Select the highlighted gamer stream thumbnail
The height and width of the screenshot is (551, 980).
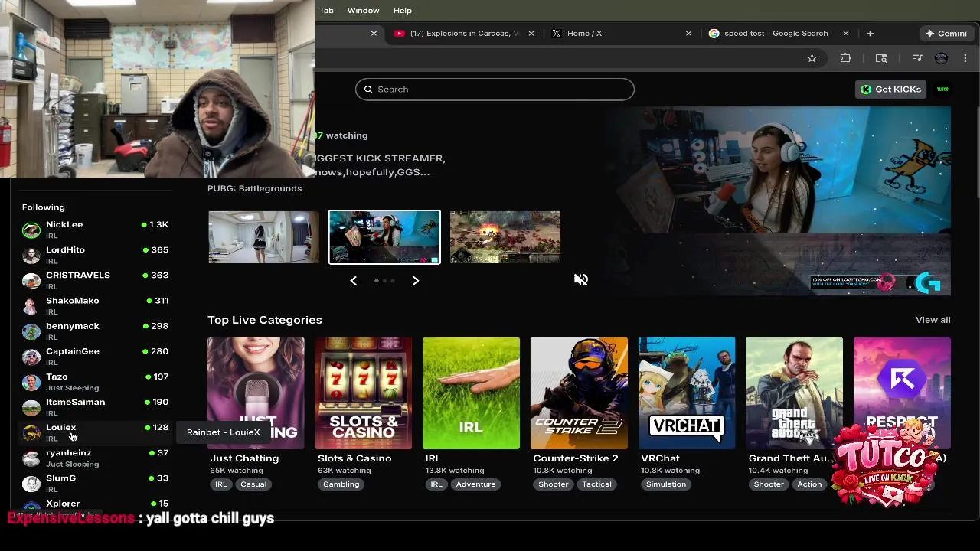pos(384,237)
